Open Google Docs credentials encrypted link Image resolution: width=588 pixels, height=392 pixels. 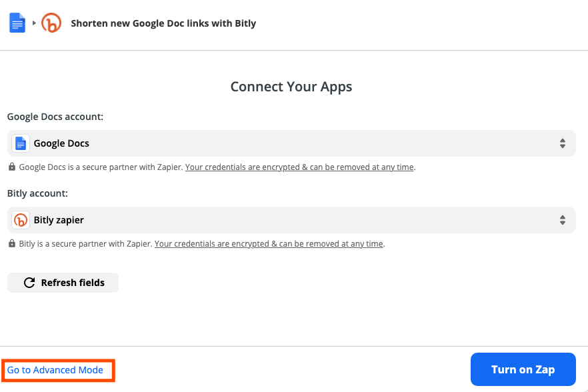tap(299, 167)
